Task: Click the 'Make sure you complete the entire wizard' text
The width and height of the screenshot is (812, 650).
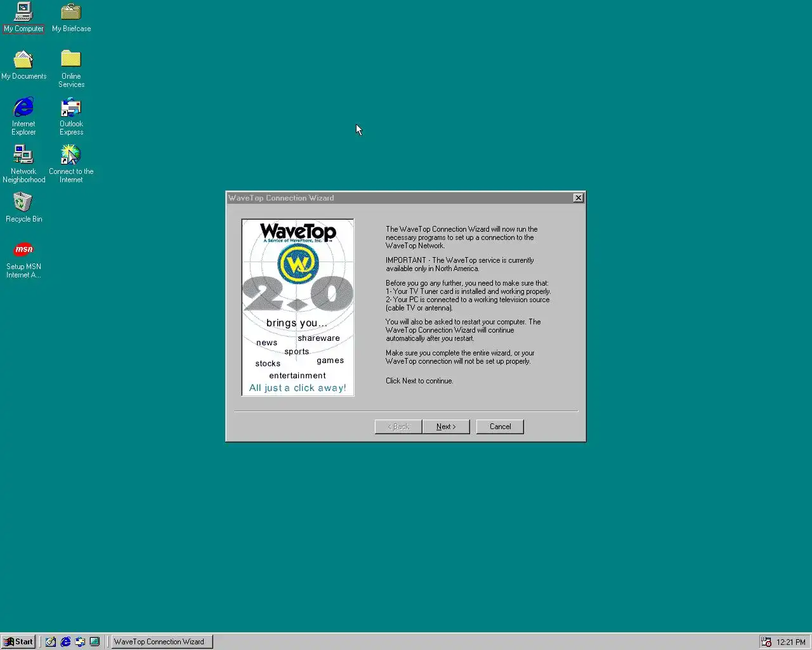Action: click(x=460, y=357)
